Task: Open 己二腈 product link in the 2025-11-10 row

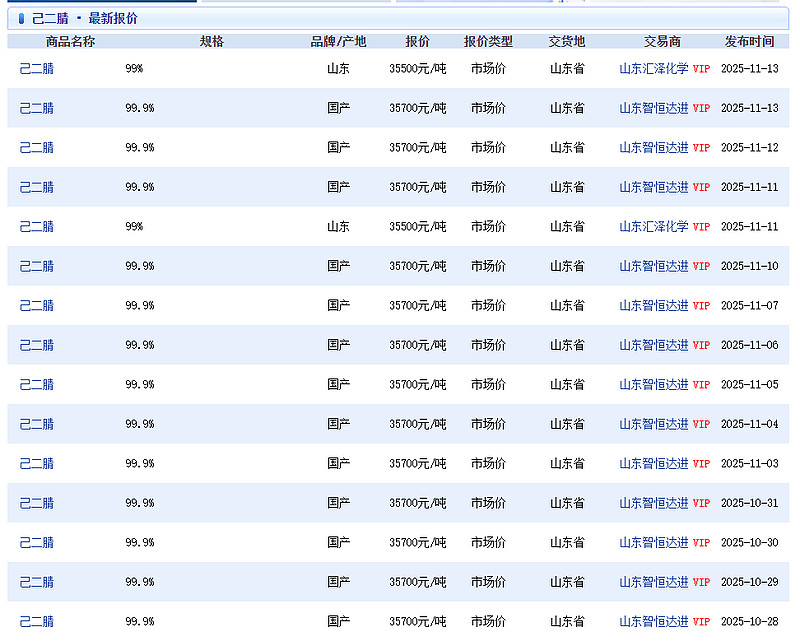Action: click(x=37, y=266)
